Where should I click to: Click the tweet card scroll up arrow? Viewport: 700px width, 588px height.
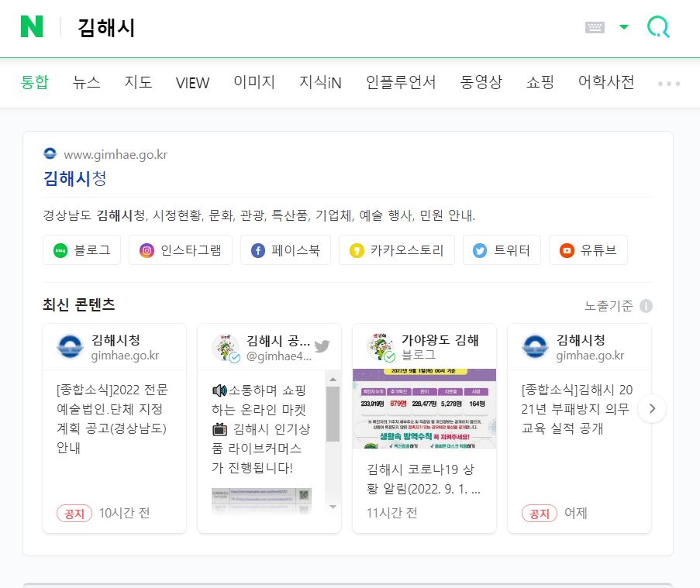pos(333,380)
